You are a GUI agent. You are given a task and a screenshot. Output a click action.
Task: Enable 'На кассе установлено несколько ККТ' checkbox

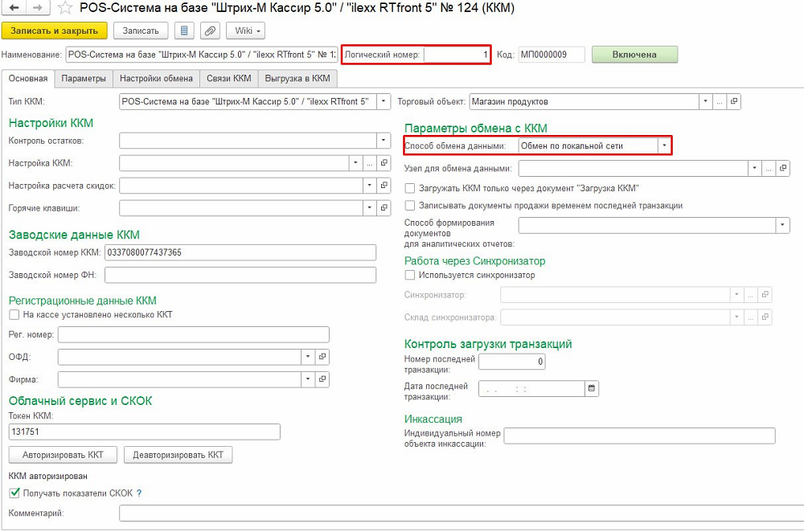tap(14, 315)
